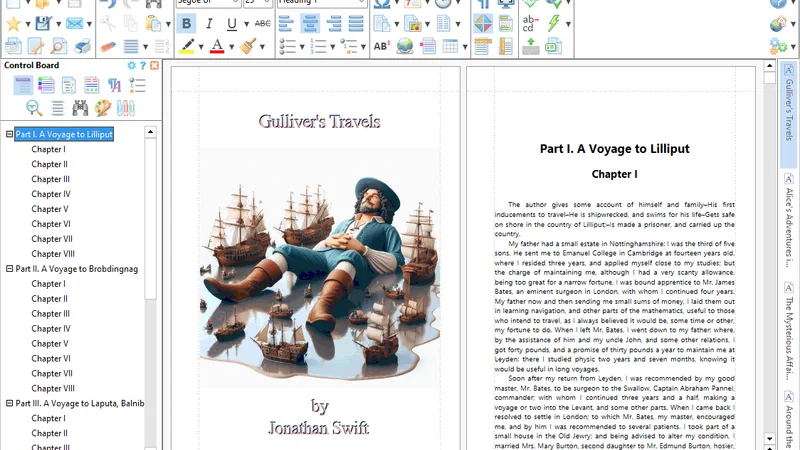800x450 pixels.
Task: Click the red font color swatch
Action: (218, 46)
